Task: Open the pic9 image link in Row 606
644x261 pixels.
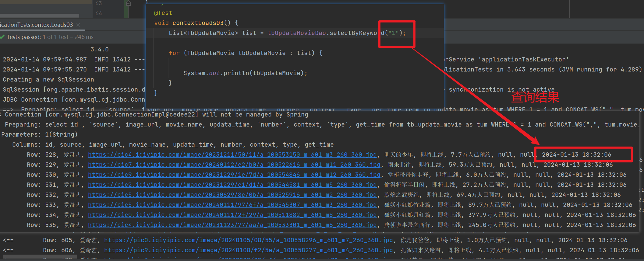Action: click(x=248, y=250)
